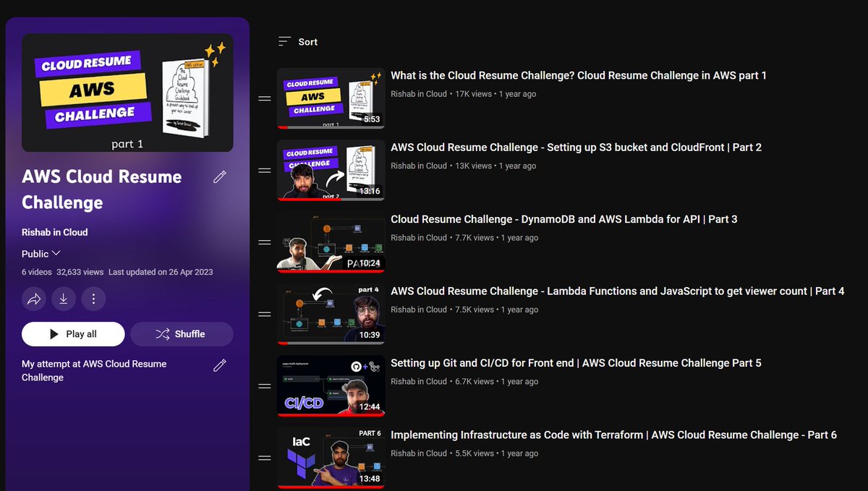Open the three-dot more options menu

tap(93, 298)
